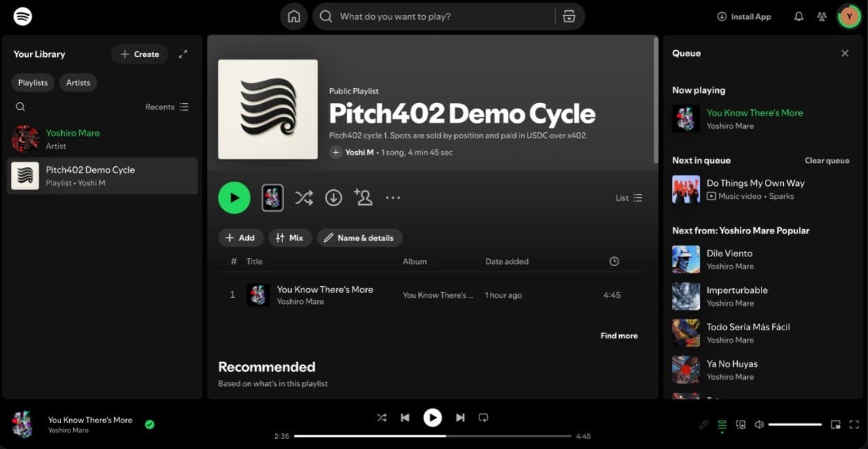Sort by Date added column header
The image size is (868, 449).
507,261
